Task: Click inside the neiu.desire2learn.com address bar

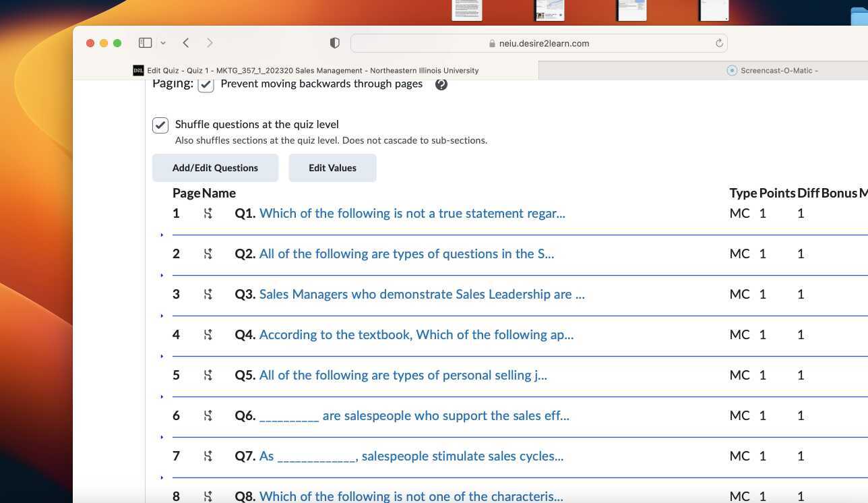Action: 542,42
